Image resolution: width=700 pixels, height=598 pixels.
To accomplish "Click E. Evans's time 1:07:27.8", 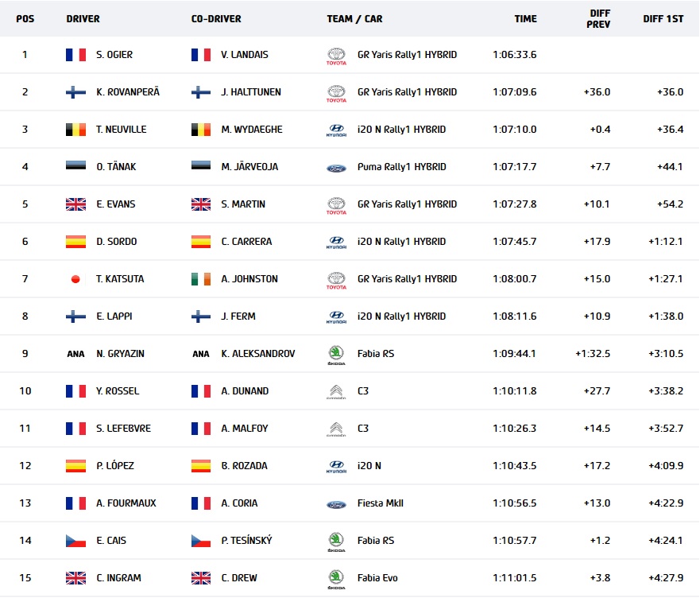I will coord(514,204).
